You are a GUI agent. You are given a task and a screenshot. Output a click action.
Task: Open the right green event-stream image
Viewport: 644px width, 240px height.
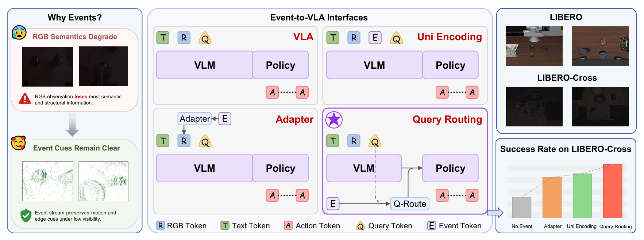coord(104,181)
